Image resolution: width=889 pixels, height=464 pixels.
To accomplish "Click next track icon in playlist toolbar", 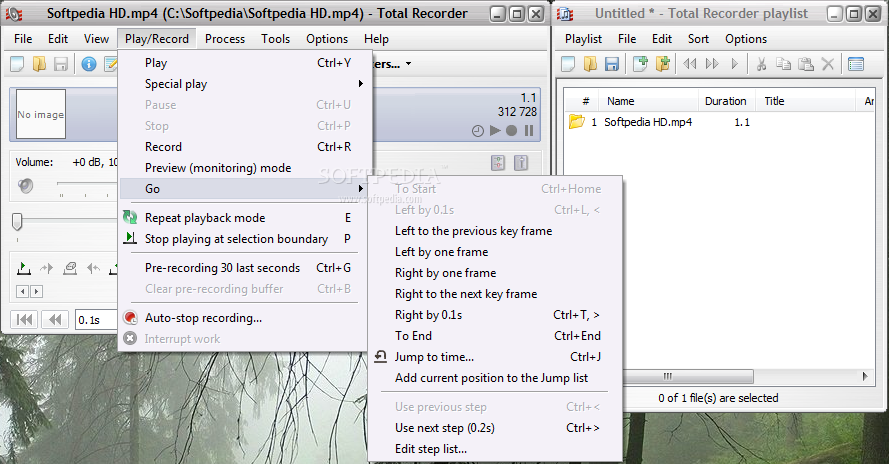I will coord(712,64).
